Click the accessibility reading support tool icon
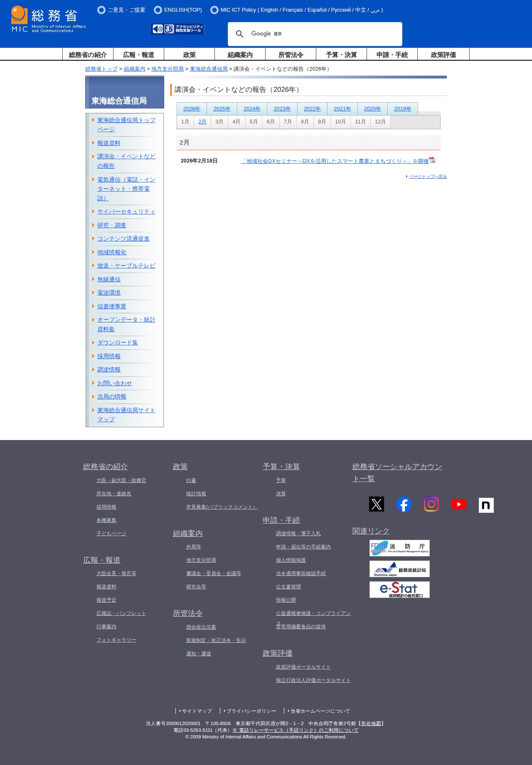 [178, 29]
